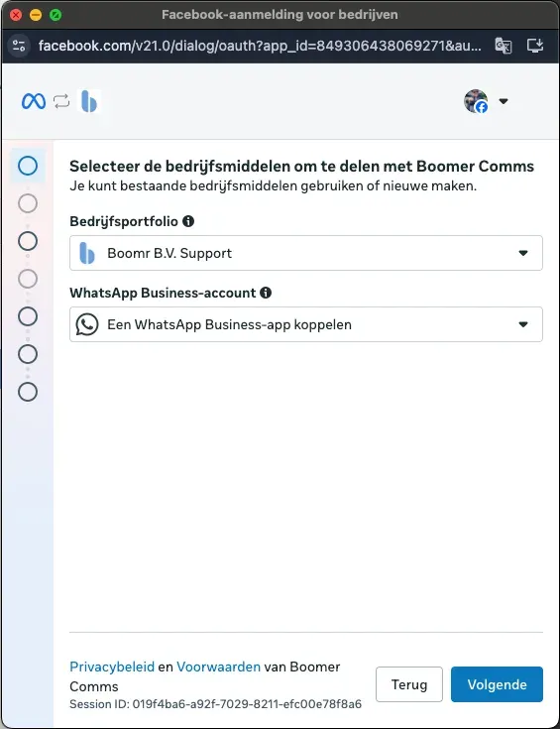Open the Privacybeleid link
The width and height of the screenshot is (560, 729).
pyautogui.click(x=112, y=667)
